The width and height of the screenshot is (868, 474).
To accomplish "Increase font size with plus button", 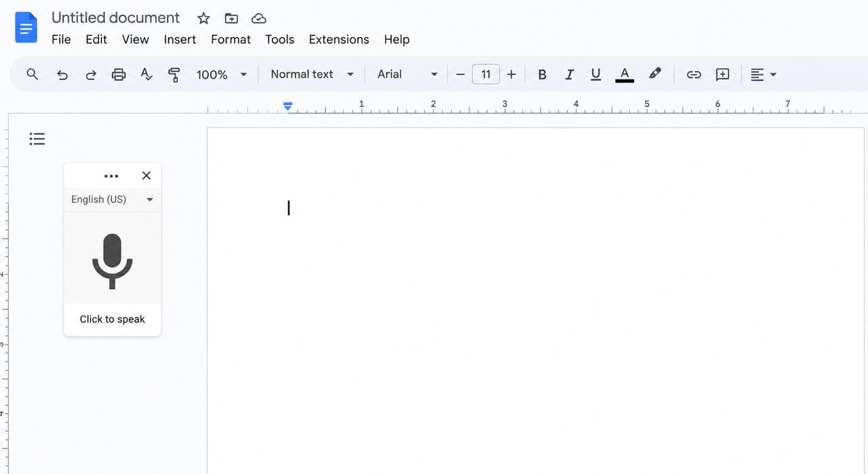I will coord(511,75).
